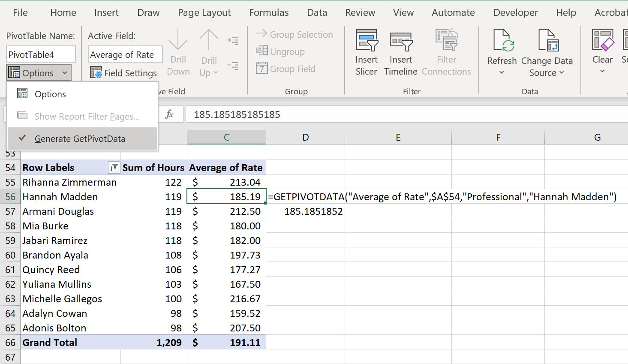Click the Refresh pivot data icon
628x364 pixels.
pyautogui.click(x=502, y=41)
